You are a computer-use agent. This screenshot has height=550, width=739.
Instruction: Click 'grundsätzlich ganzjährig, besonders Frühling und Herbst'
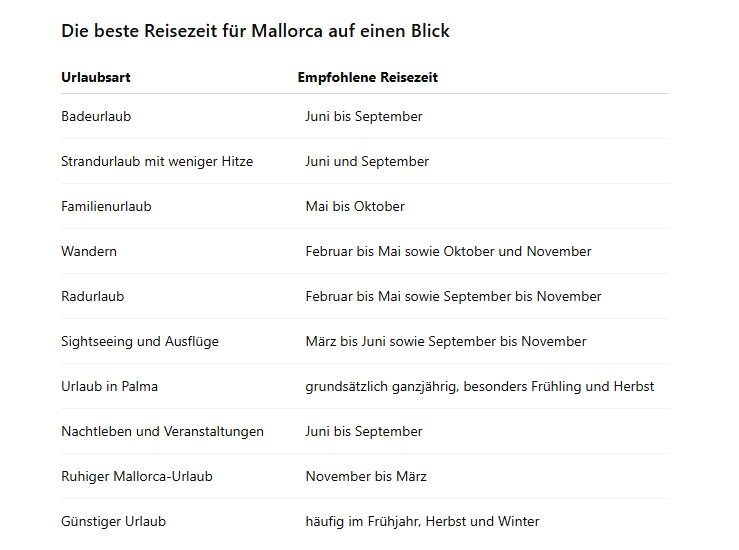point(480,386)
